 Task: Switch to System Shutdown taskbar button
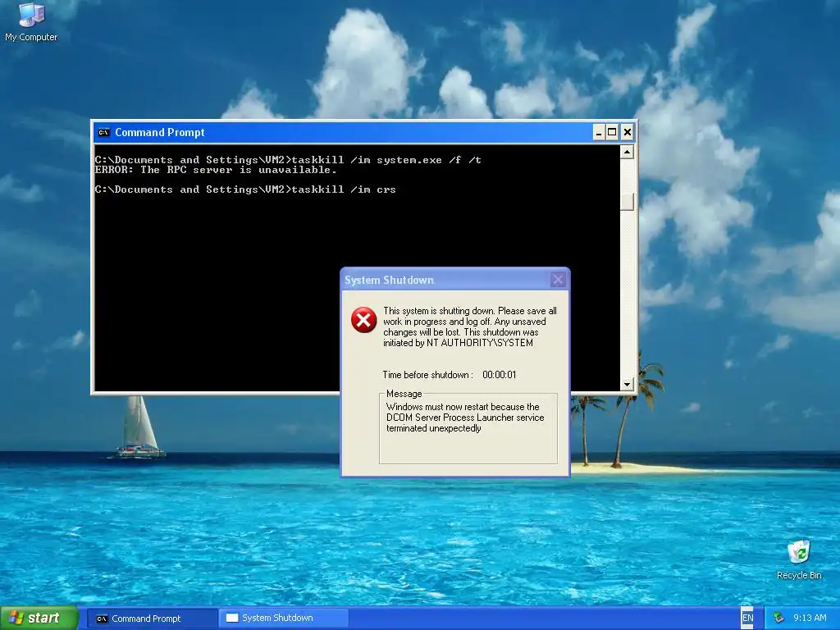[x=283, y=619]
